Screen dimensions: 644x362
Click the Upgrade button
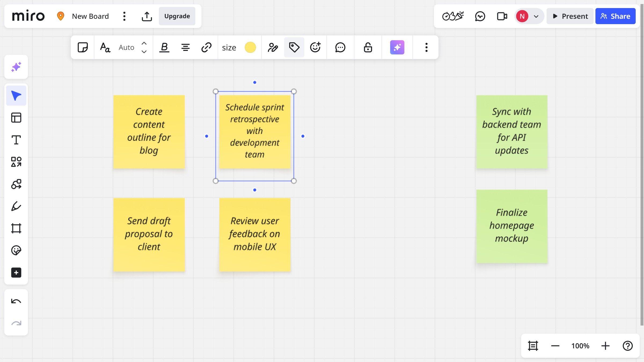177,16
